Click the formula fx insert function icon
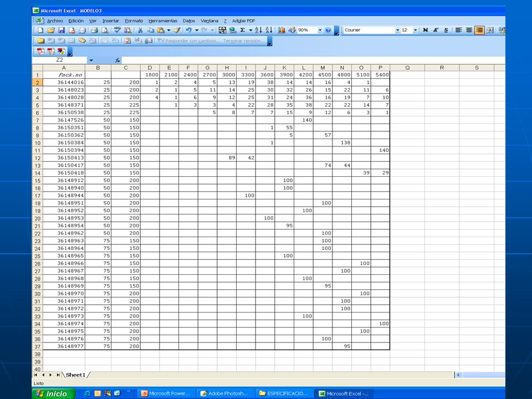This screenshot has height=399, width=532. click(x=117, y=60)
